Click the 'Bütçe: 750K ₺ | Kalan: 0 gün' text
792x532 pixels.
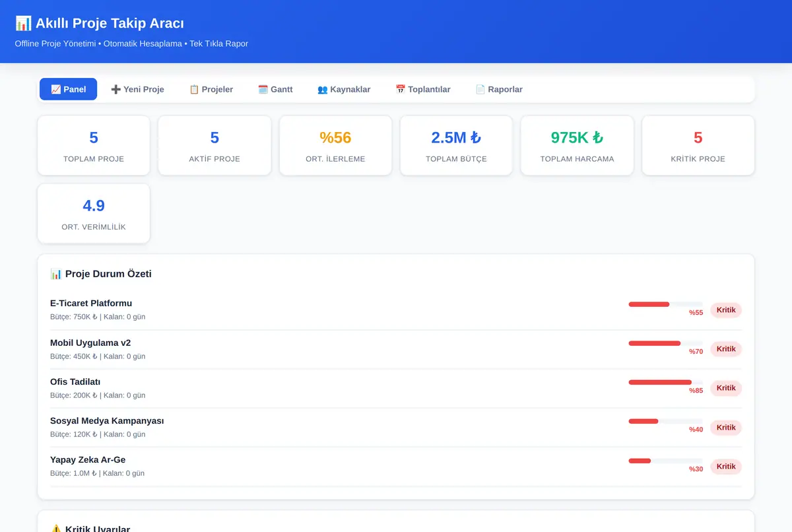pyautogui.click(x=98, y=317)
